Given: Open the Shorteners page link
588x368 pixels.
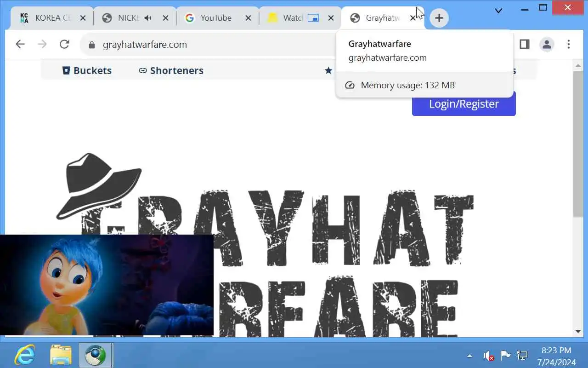Looking at the screenshot, I should pyautogui.click(x=171, y=70).
